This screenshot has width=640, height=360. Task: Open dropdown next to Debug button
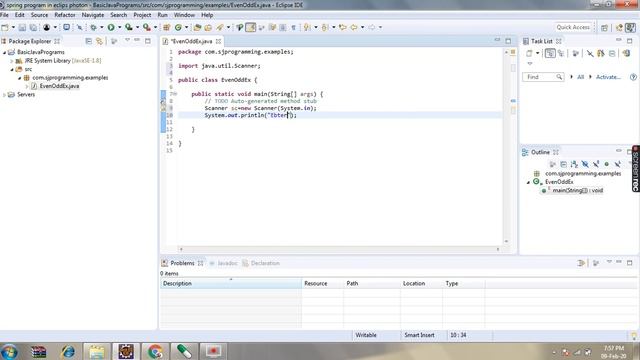click(102, 27)
